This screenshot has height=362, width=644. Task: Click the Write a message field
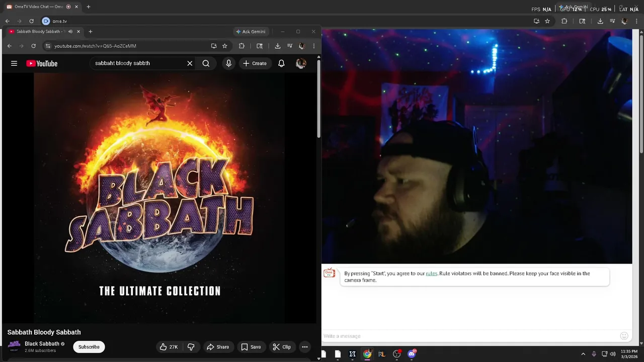point(470,336)
